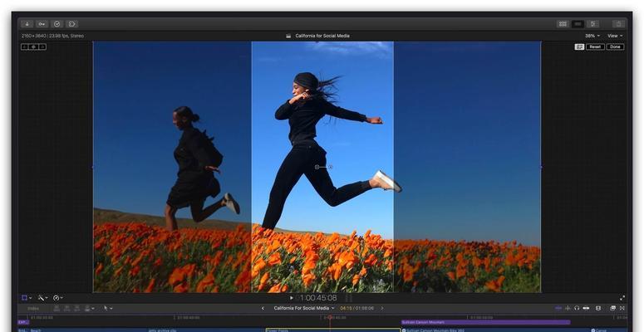Viewport: 644px width, 332px height.
Task: Click the tag-shaped extensions icon
Action: (x=71, y=24)
